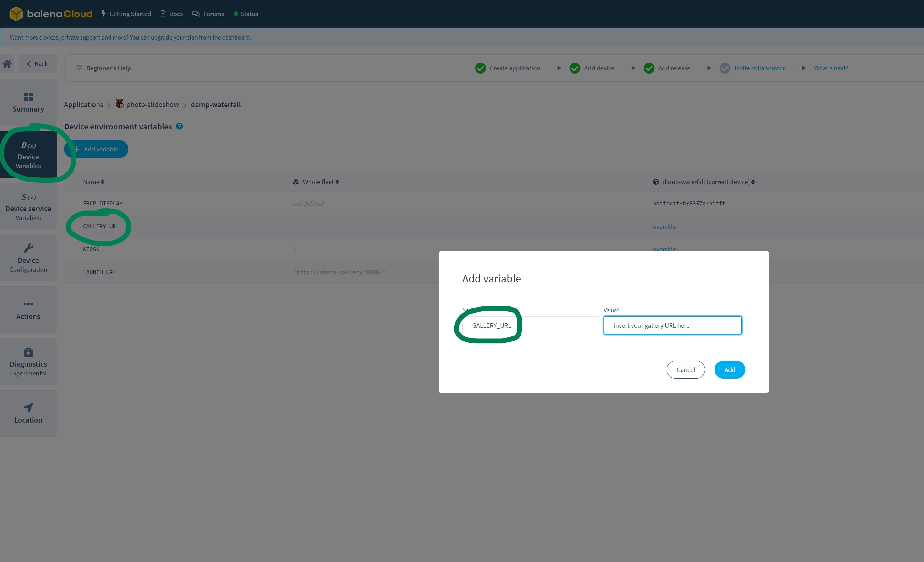Go Back using the back button

(x=37, y=64)
